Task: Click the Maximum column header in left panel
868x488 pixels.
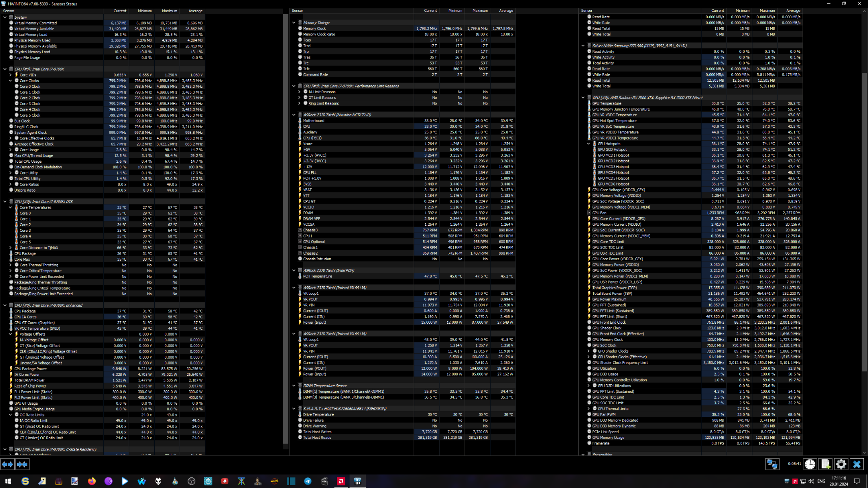Action: click(169, 11)
